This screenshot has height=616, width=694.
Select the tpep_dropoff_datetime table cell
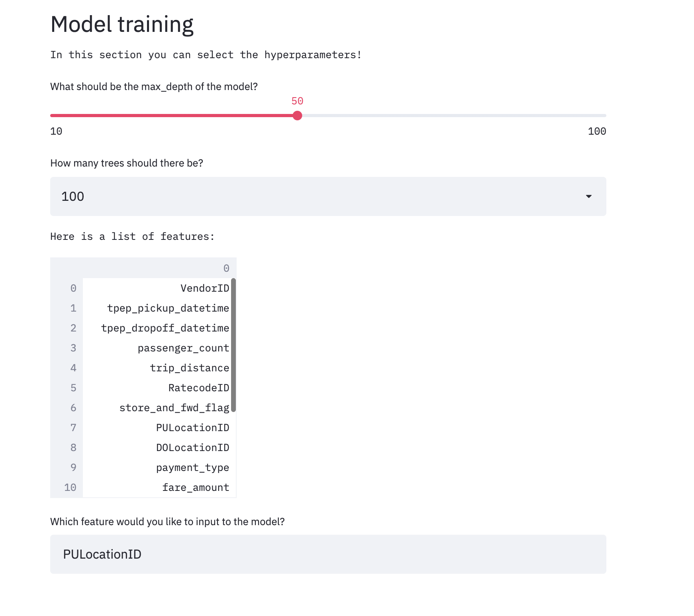[165, 328]
